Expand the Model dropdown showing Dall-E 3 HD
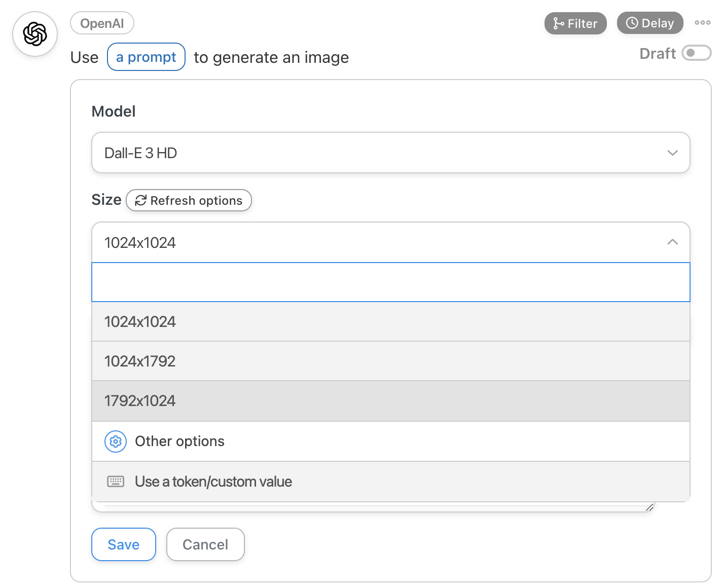723x588 pixels. 391,153
